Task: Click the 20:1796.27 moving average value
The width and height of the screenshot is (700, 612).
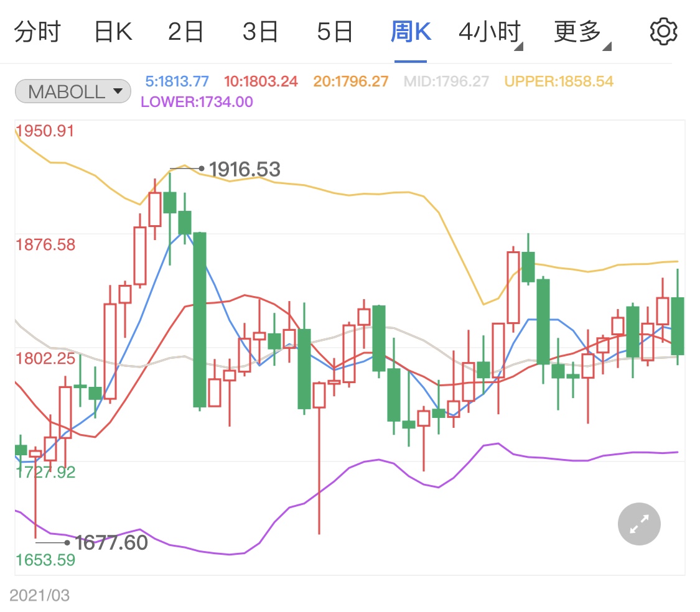Action: 350,81
